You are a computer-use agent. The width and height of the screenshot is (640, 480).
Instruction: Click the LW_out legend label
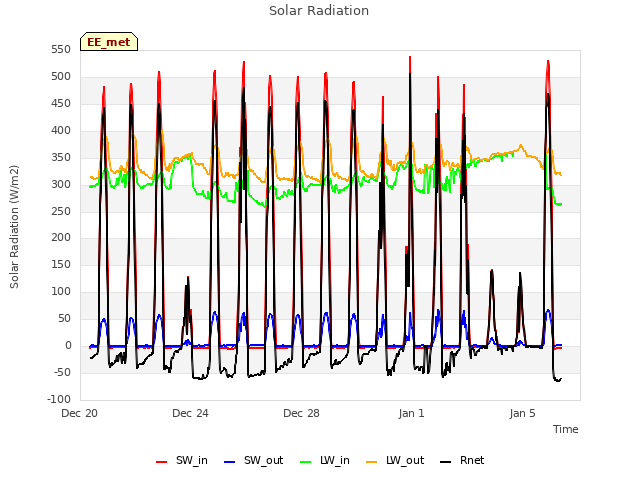click(x=405, y=460)
